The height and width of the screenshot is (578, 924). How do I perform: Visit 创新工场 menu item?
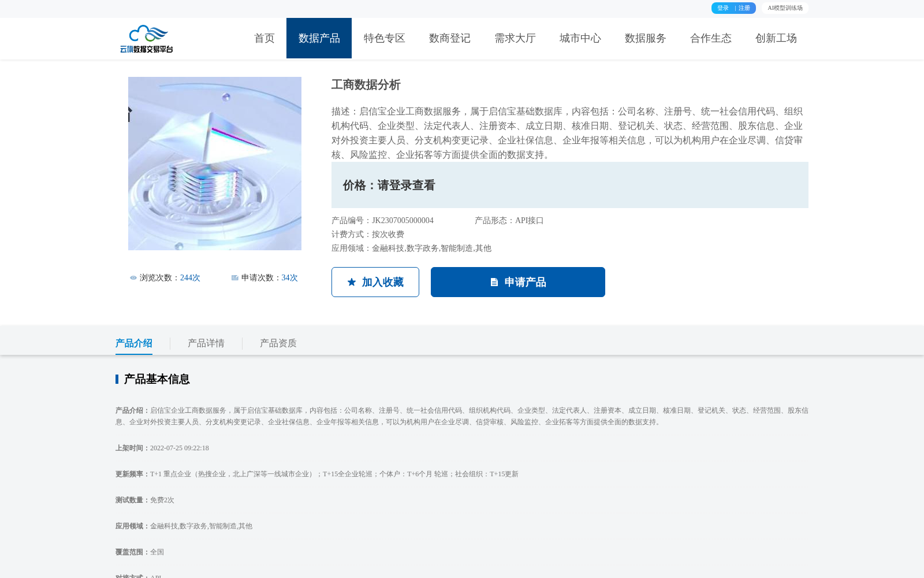click(776, 38)
